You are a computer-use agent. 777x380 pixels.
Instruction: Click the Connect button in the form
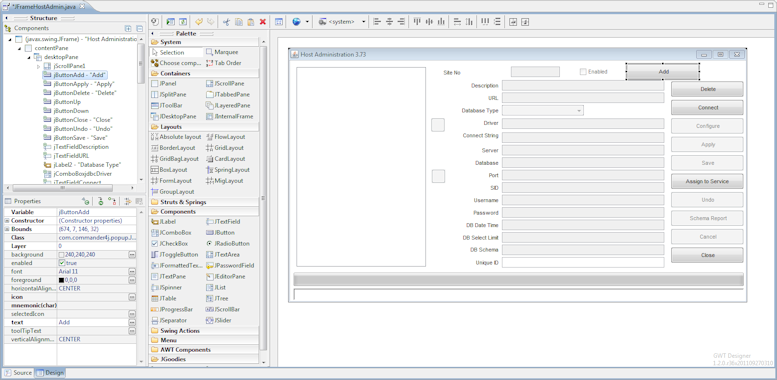(x=707, y=108)
